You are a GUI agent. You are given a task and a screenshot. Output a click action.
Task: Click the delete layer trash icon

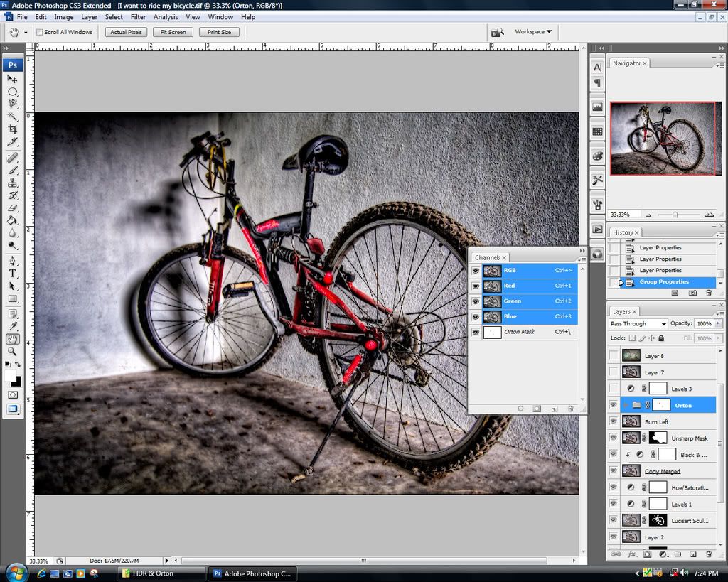point(708,554)
